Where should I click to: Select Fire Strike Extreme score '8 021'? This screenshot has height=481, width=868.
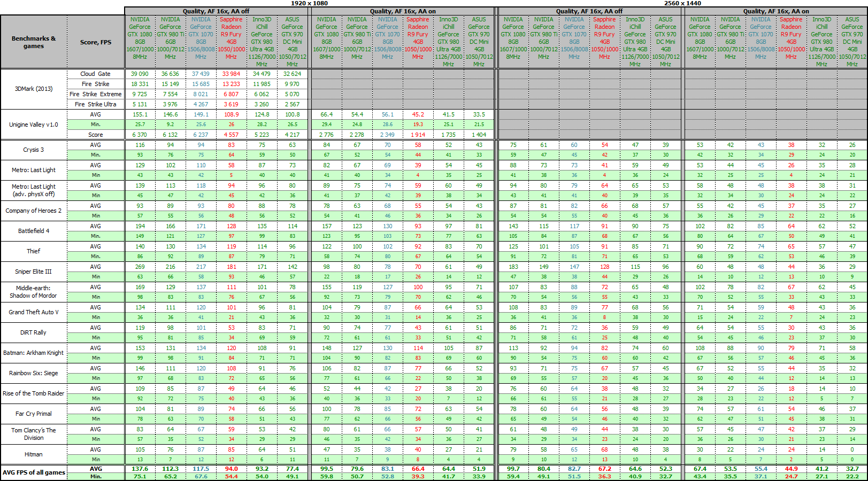(x=201, y=94)
